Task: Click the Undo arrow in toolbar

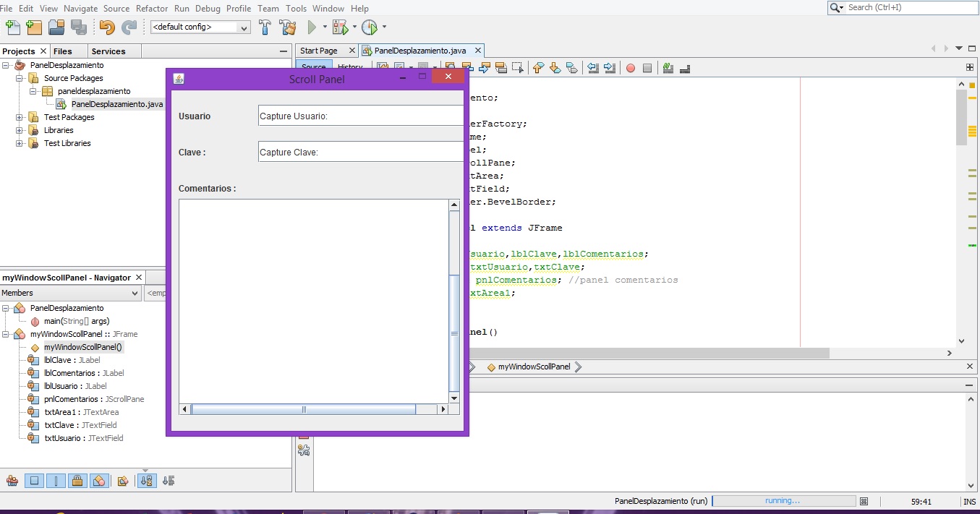Action: click(107, 27)
